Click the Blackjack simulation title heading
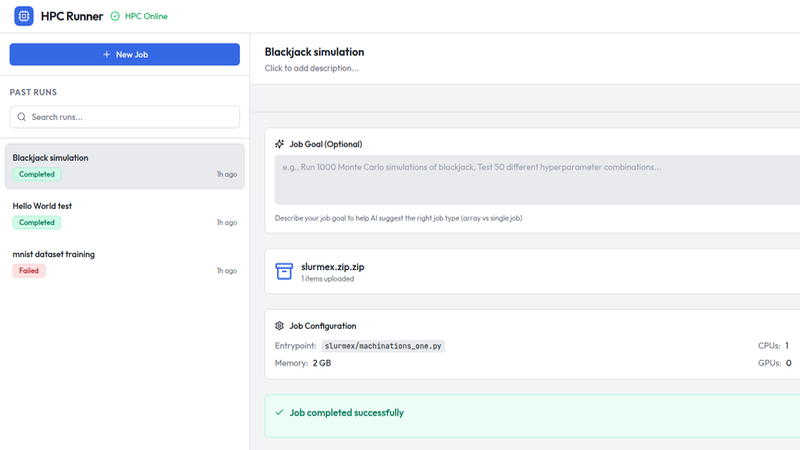The height and width of the screenshot is (450, 800). tap(314, 51)
